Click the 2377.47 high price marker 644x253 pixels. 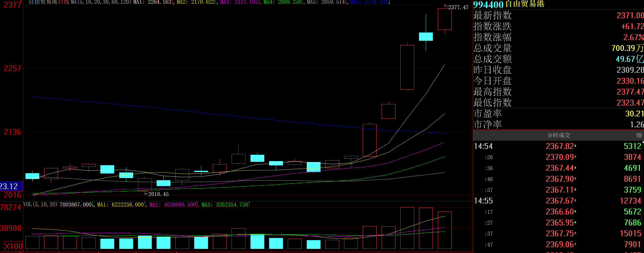pos(458,8)
